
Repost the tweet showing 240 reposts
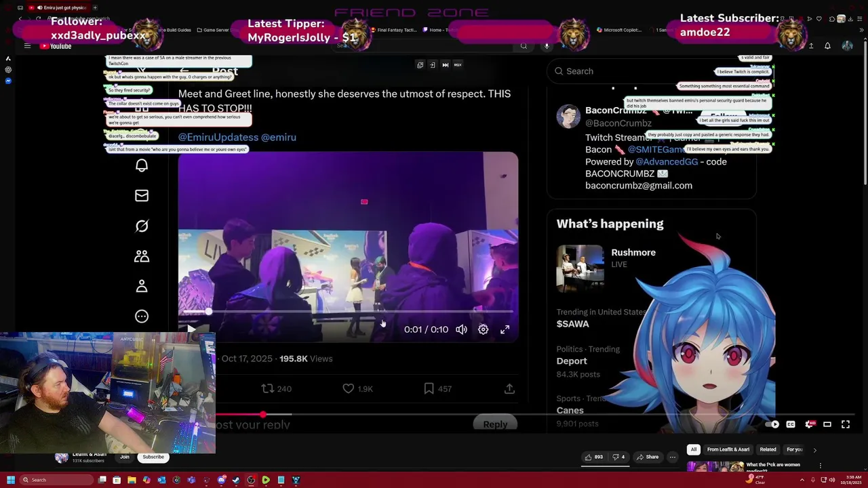276,388
